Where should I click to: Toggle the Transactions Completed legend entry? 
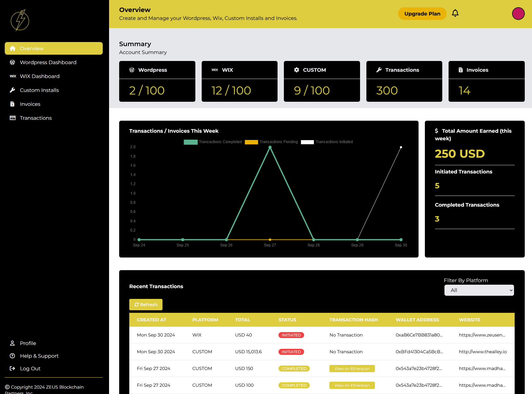pyautogui.click(x=212, y=142)
